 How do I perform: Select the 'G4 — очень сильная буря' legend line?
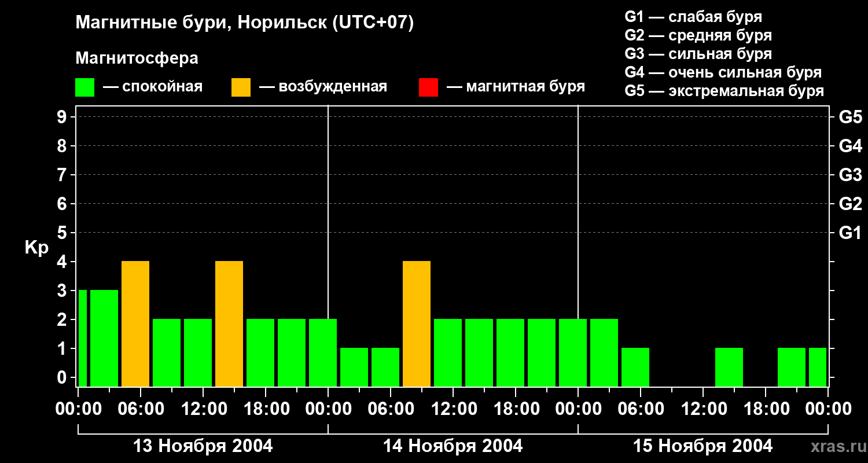tap(723, 72)
